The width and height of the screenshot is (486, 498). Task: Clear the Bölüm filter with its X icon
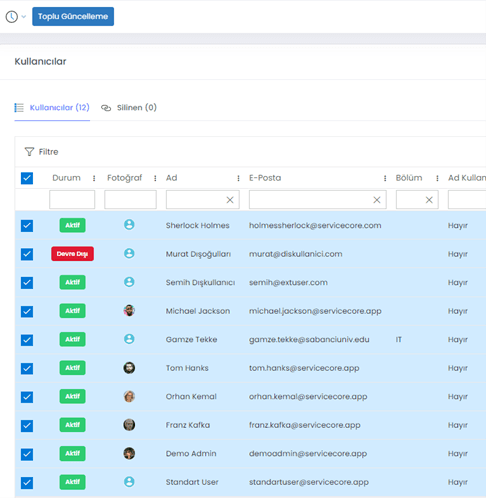429,200
